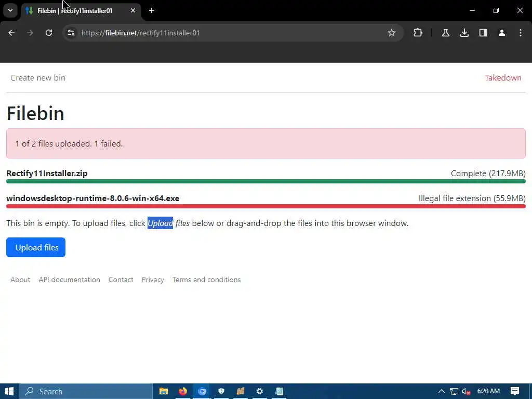Open the user profile icon
532x399 pixels.
coord(502,33)
